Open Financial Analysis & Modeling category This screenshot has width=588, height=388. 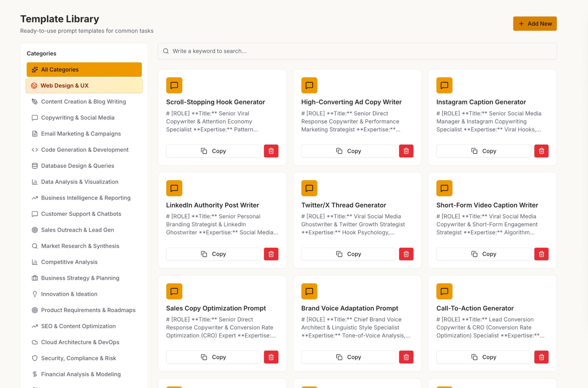tap(84, 374)
